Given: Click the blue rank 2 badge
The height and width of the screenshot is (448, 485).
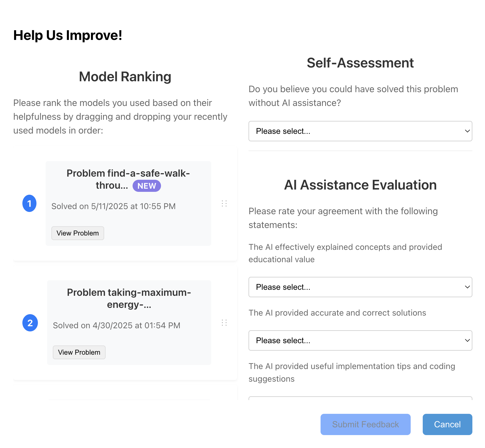Looking at the screenshot, I should (30, 323).
